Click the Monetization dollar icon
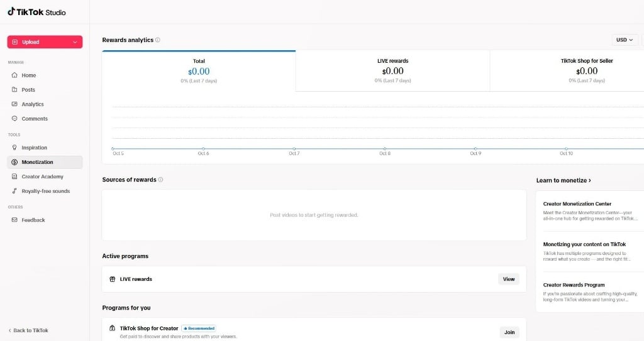 [14, 162]
